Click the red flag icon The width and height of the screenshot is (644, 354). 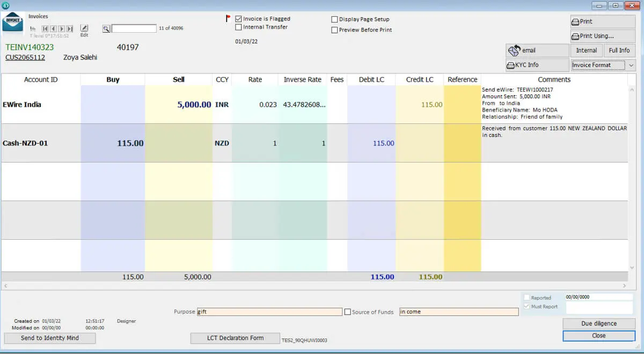click(x=228, y=18)
